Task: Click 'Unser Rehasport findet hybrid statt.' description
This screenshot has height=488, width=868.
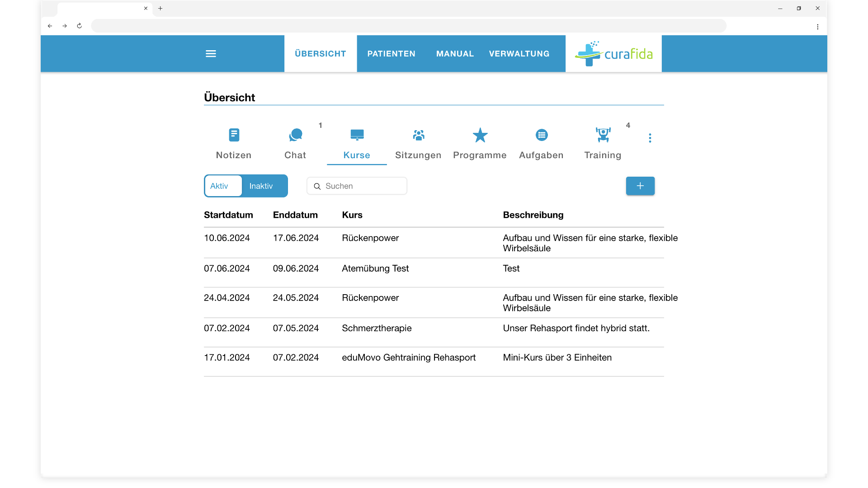Action: (x=576, y=328)
